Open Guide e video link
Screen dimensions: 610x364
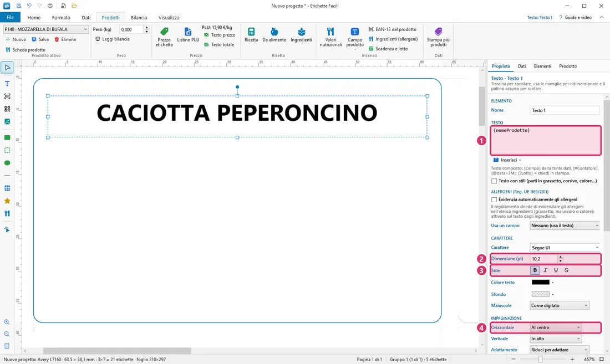pos(575,18)
